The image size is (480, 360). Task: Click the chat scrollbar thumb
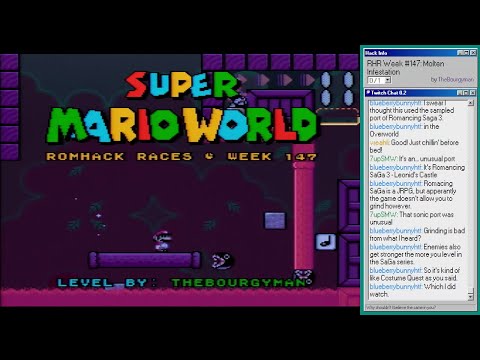(x=471, y=290)
